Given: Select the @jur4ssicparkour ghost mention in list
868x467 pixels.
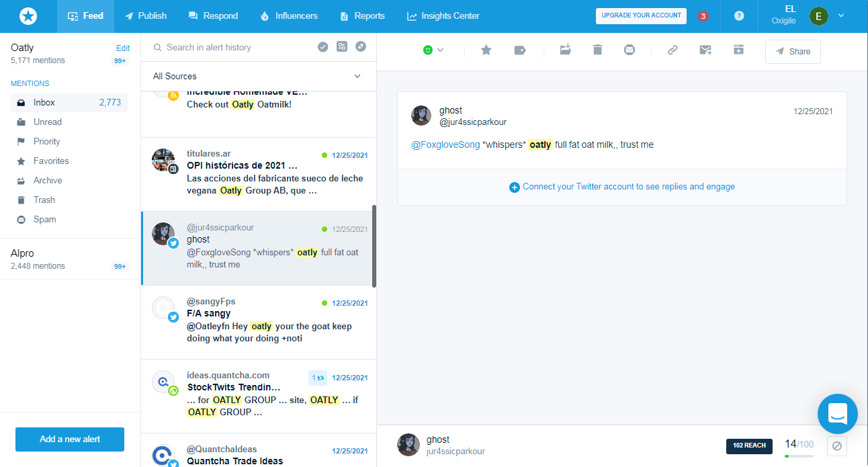Looking at the screenshot, I should [x=258, y=248].
